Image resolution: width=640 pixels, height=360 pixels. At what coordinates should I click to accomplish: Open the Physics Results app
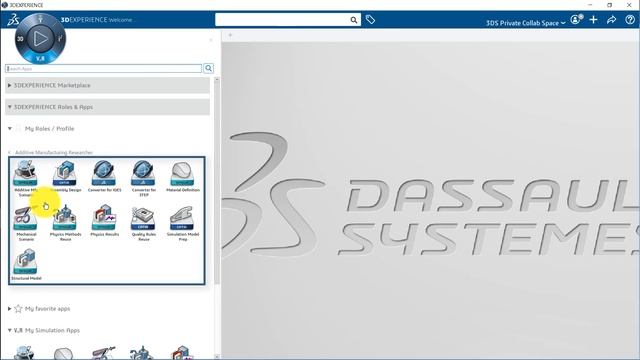point(104,221)
